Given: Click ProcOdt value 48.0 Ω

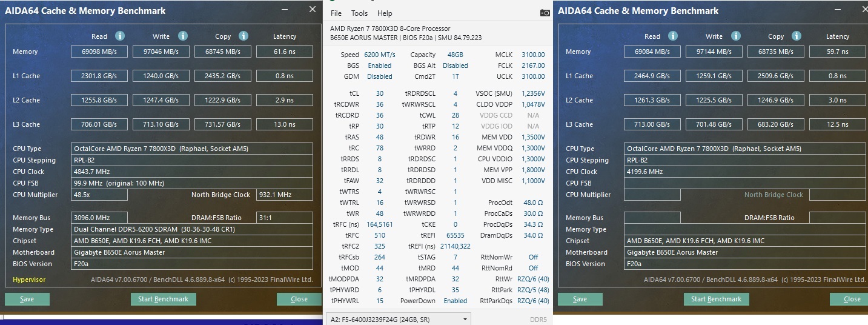Looking at the screenshot, I should tap(533, 203).
